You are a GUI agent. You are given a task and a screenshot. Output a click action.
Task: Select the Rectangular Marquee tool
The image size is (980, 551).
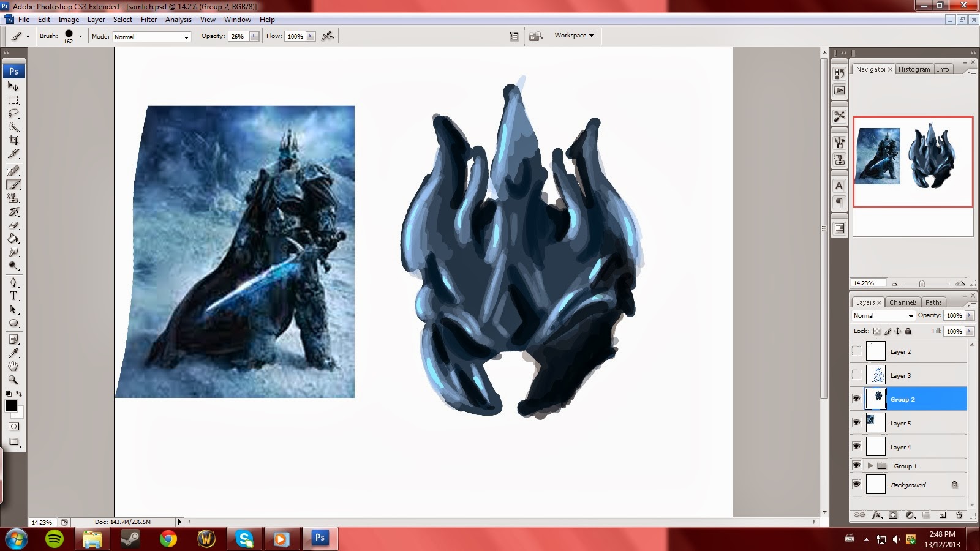[13, 100]
